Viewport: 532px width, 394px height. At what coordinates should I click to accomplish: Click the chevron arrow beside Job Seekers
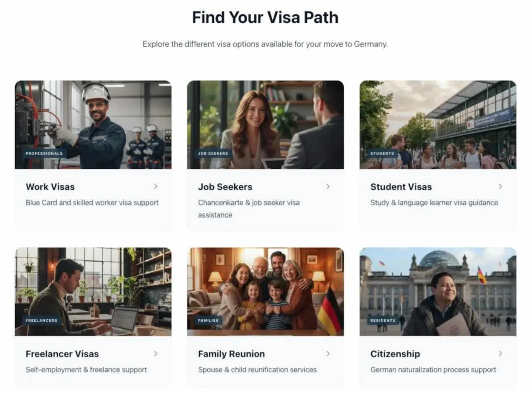(328, 187)
